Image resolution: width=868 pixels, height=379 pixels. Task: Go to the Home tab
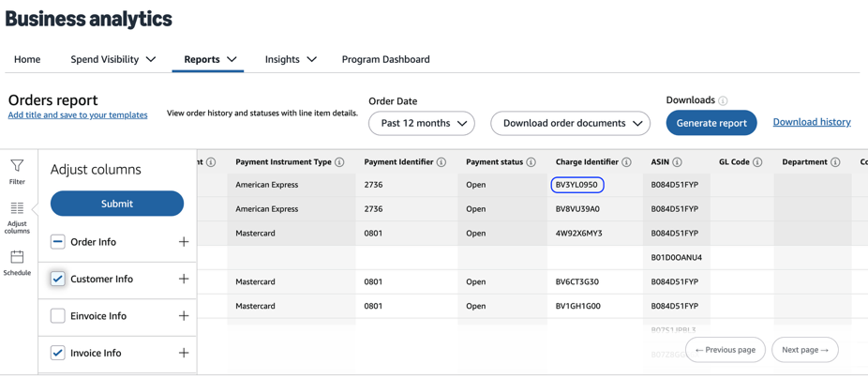pos(27,59)
